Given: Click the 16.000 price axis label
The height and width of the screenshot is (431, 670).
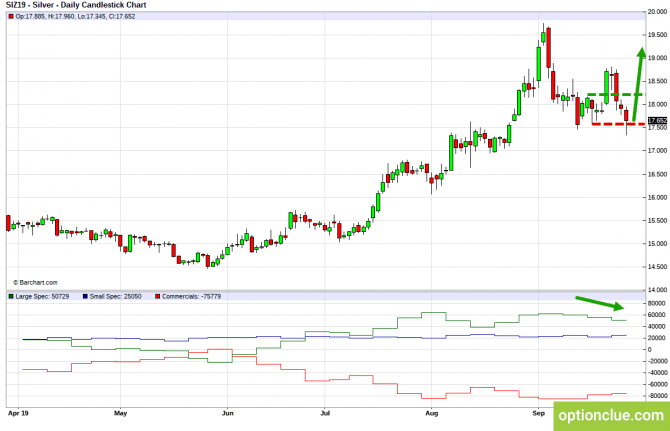Looking at the screenshot, I should coord(657,197).
